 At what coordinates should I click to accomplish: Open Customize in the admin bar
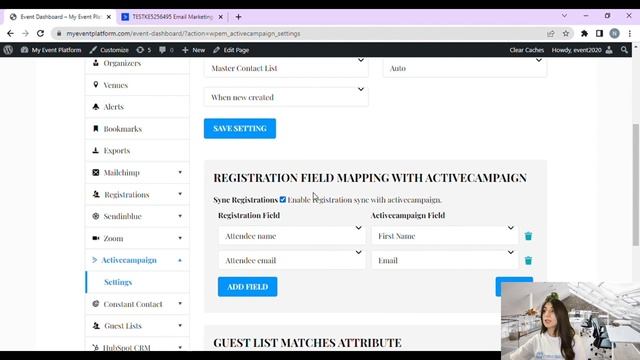click(x=109, y=50)
